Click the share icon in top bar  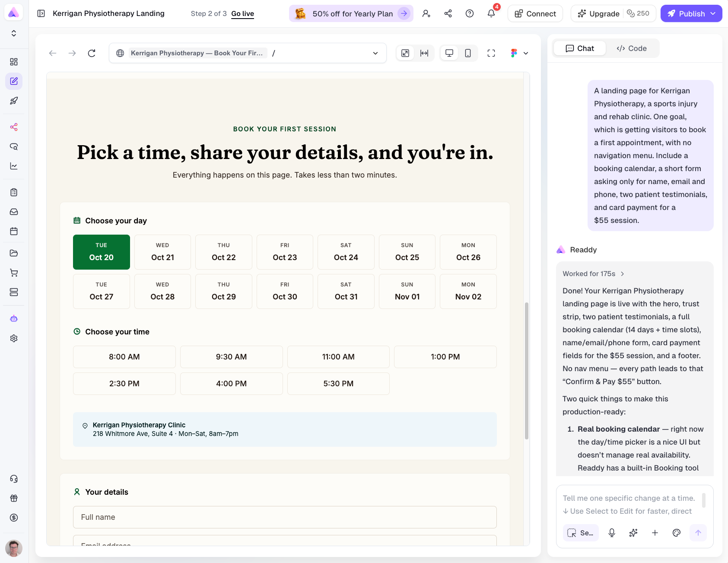[x=448, y=13]
